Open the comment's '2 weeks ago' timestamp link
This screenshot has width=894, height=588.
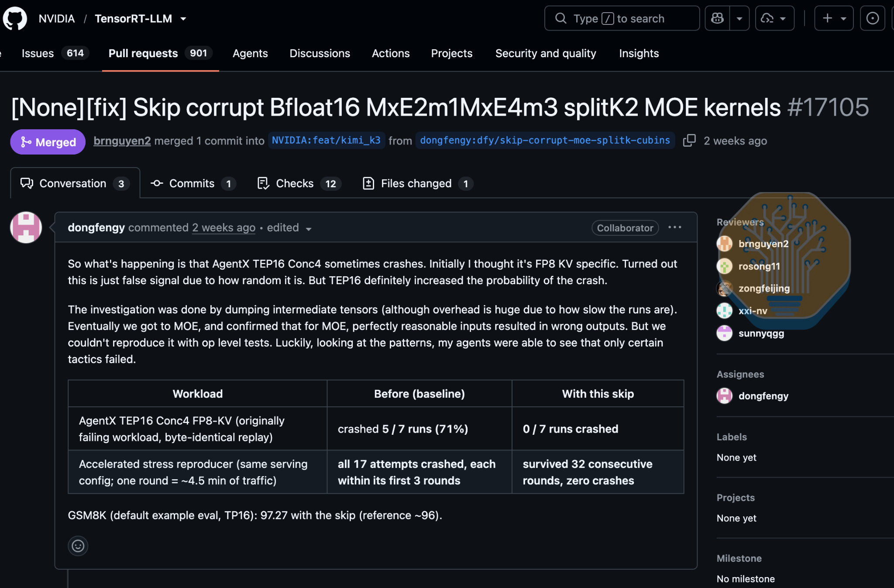[x=223, y=227]
